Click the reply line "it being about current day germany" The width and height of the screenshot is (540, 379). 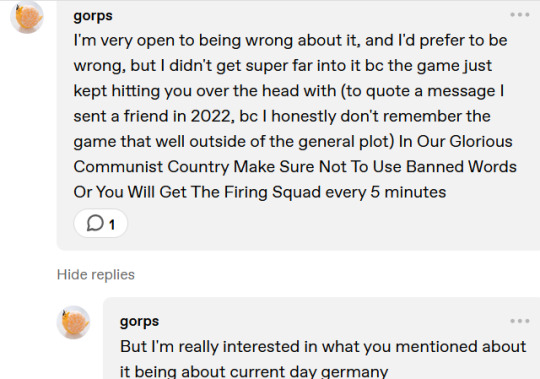pos(254,371)
